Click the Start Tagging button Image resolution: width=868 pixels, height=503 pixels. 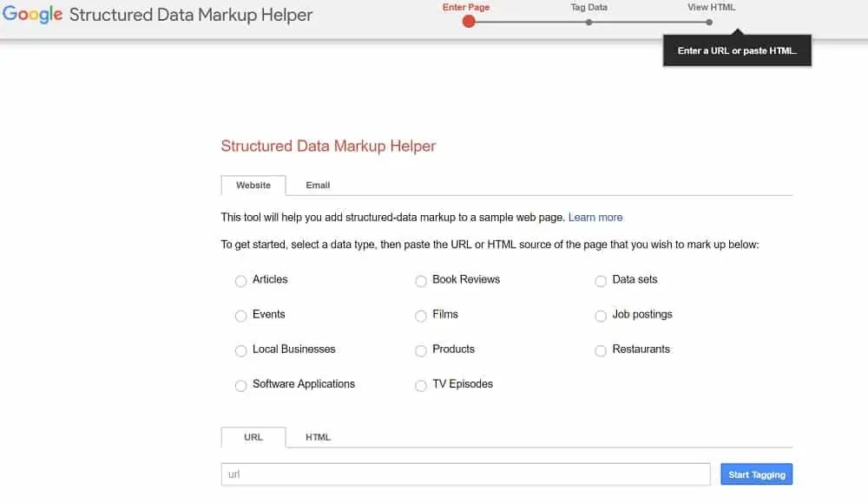click(x=756, y=474)
